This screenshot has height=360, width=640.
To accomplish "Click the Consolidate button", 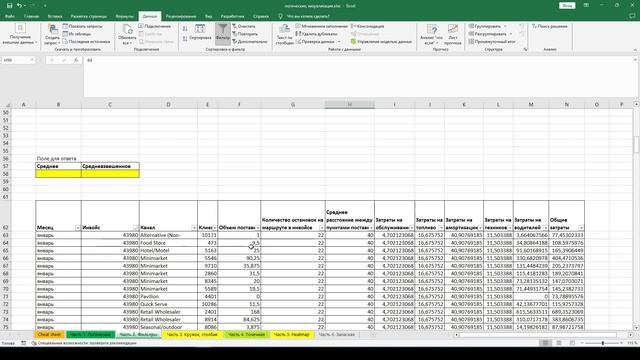I will [x=367, y=26].
